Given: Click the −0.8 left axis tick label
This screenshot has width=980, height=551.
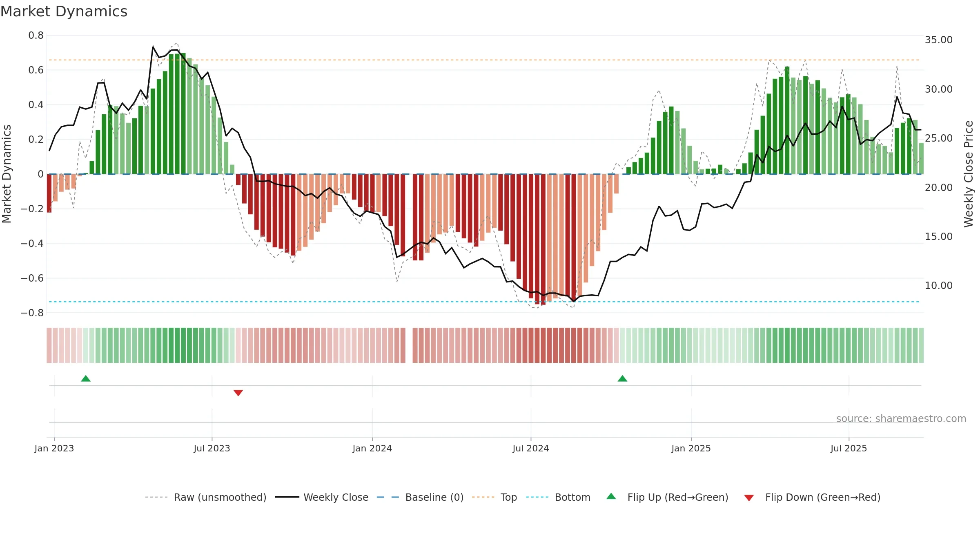Looking at the screenshot, I should (x=32, y=313).
